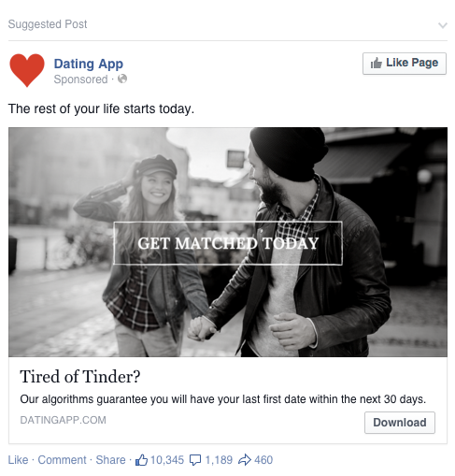Click the Share link
The height and width of the screenshot is (476, 455).
click(x=110, y=460)
